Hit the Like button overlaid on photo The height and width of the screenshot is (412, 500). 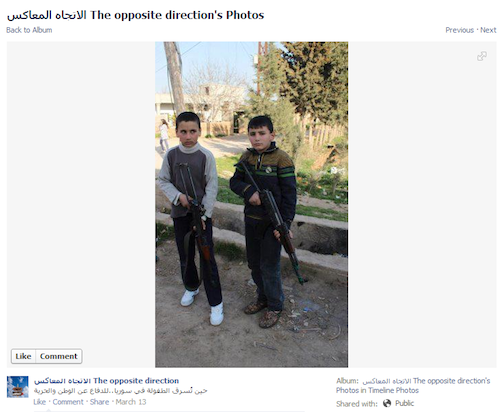(x=23, y=356)
